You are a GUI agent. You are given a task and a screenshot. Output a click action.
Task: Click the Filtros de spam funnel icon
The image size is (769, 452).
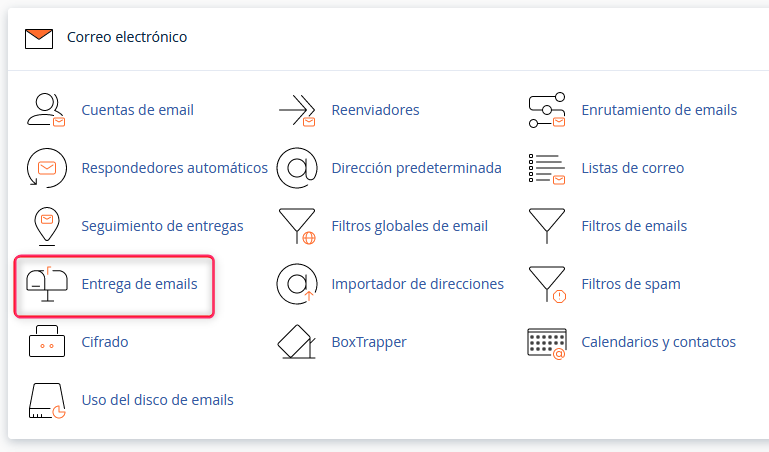(x=547, y=284)
